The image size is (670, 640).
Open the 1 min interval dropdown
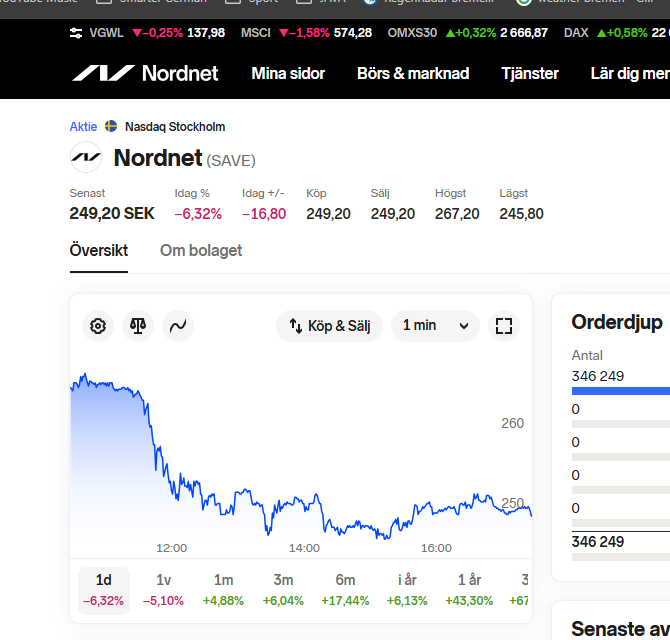point(435,326)
